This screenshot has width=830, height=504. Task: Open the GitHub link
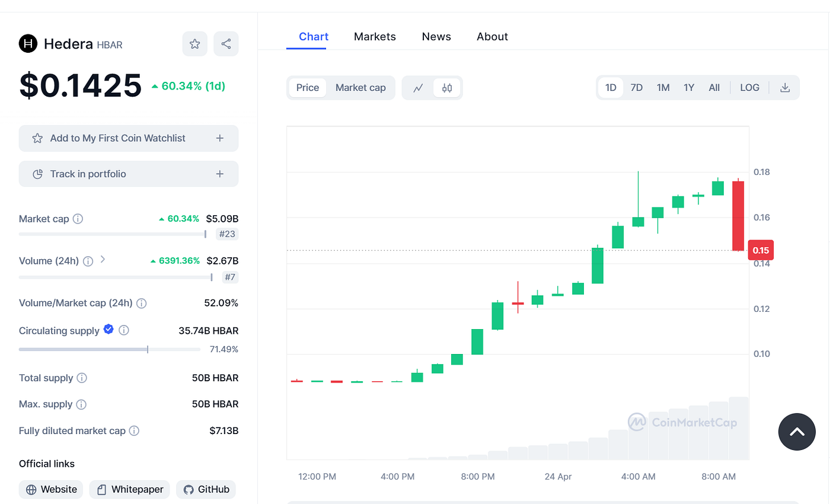point(206,490)
